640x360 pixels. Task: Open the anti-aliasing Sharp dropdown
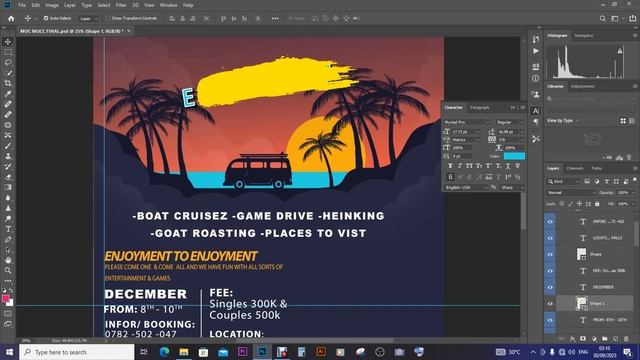click(x=511, y=187)
